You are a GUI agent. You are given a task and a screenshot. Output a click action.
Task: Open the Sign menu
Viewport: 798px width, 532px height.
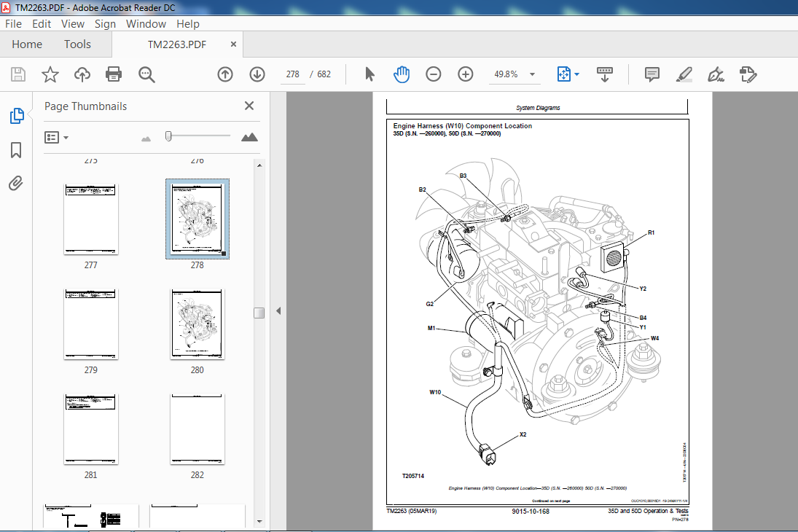(x=106, y=24)
